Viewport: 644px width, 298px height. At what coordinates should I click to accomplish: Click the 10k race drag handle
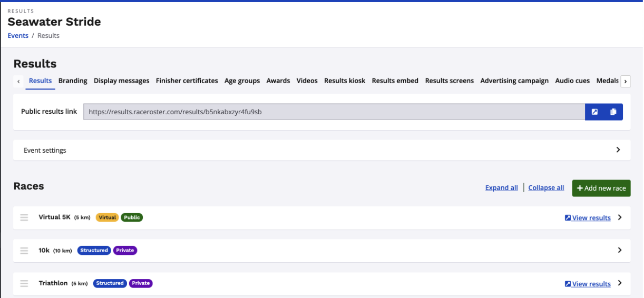point(24,251)
